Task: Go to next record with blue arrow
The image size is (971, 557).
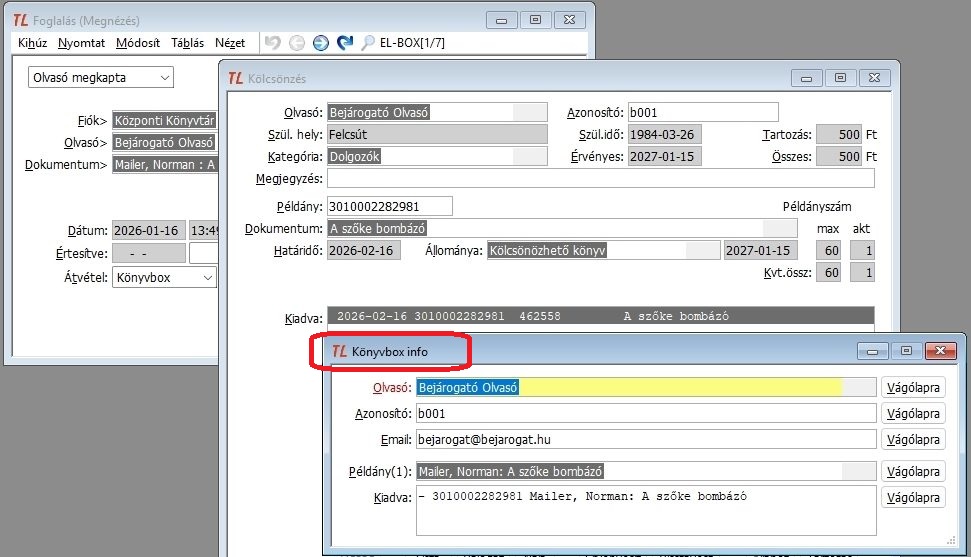Action: (x=320, y=43)
